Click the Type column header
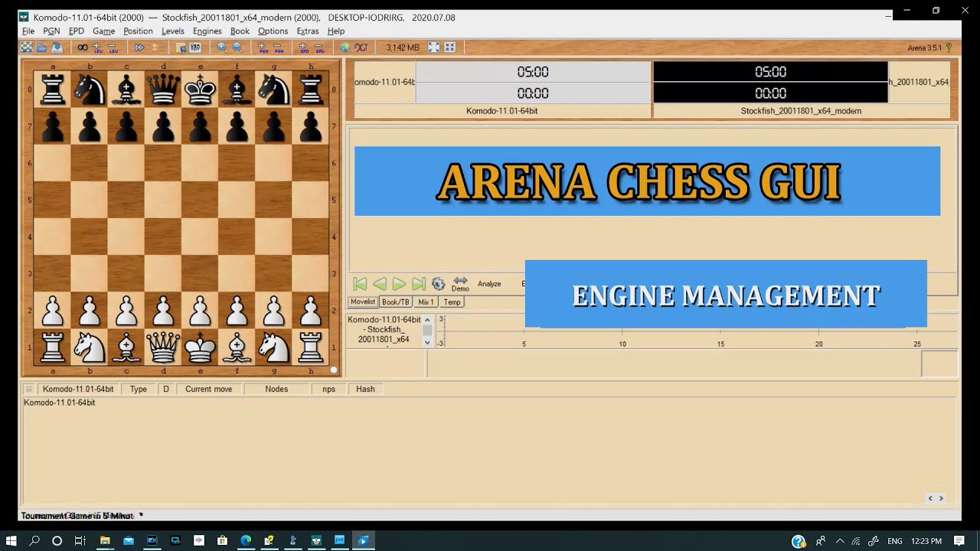This screenshot has height=551, width=980. tap(138, 389)
